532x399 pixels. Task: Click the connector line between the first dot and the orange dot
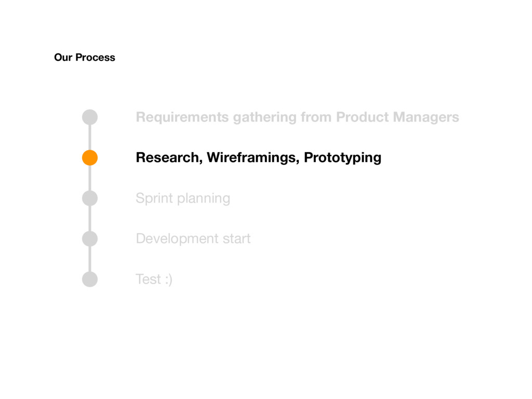[x=90, y=137]
